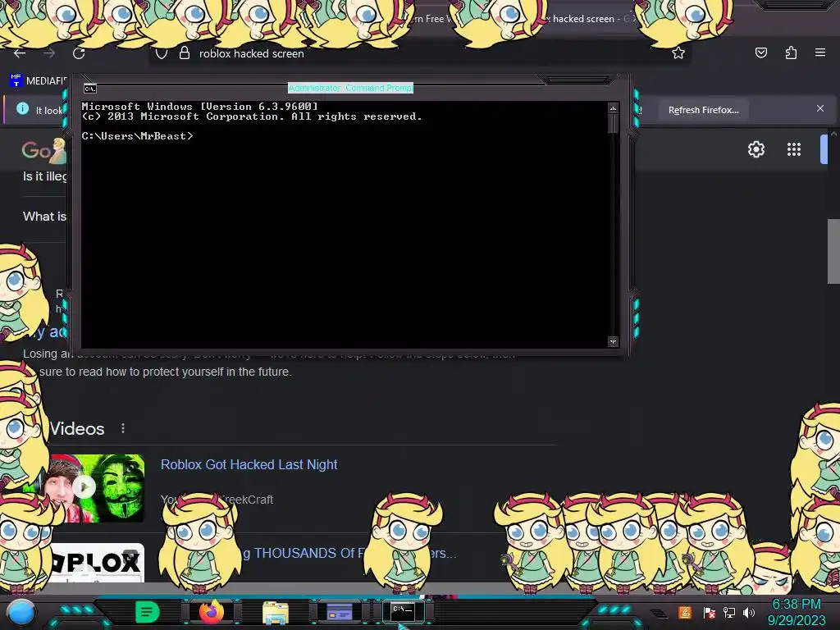This screenshot has height=630, width=840.
Task: Click the Command Prompt window system icon
Action: pyautogui.click(x=90, y=89)
